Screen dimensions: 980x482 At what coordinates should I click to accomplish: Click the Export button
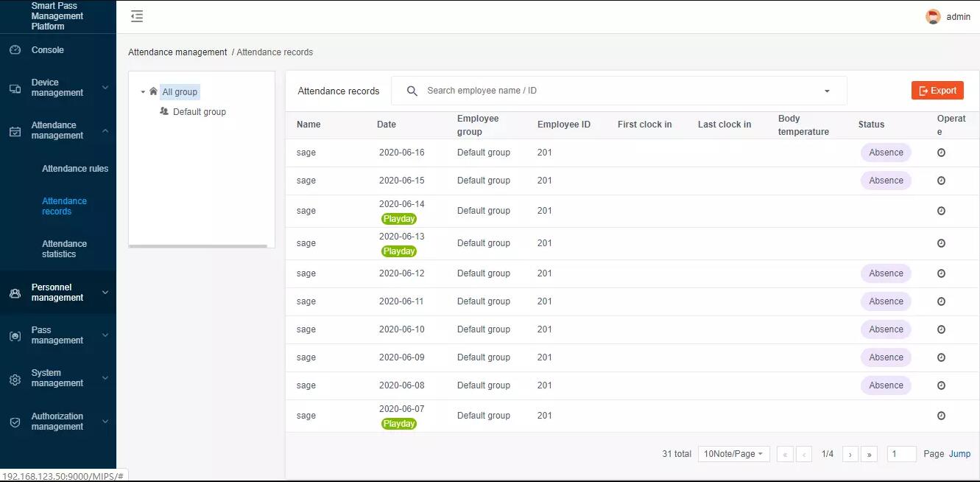(937, 91)
